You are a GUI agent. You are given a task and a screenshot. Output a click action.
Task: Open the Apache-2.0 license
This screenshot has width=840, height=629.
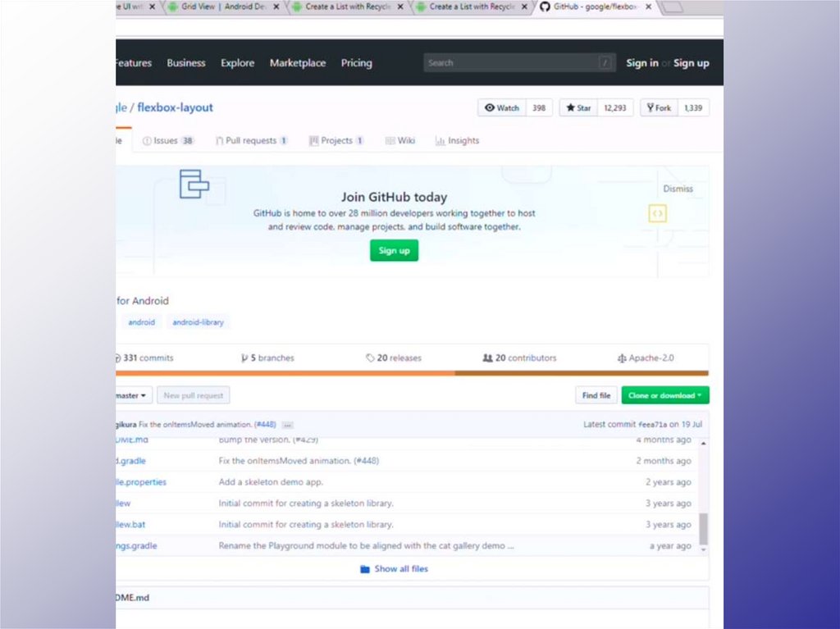tap(645, 358)
